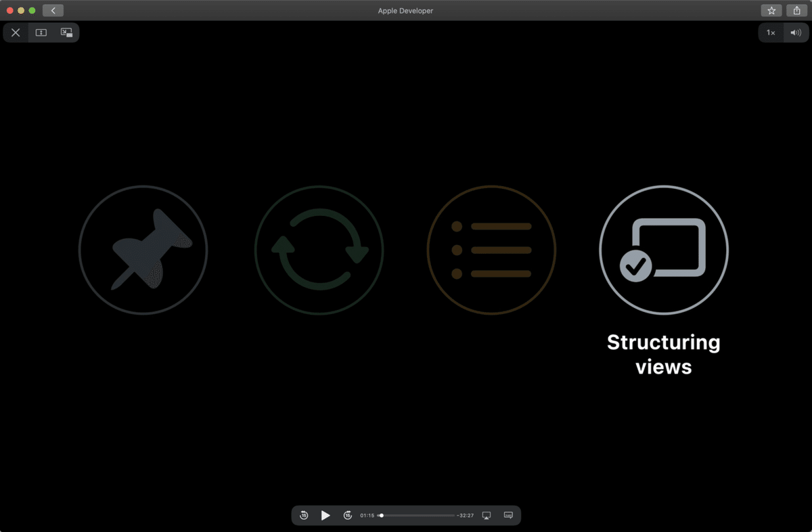Image resolution: width=812 pixels, height=532 pixels.
Task: Go back with the toolbar back chevron
Action: [x=53, y=11]
